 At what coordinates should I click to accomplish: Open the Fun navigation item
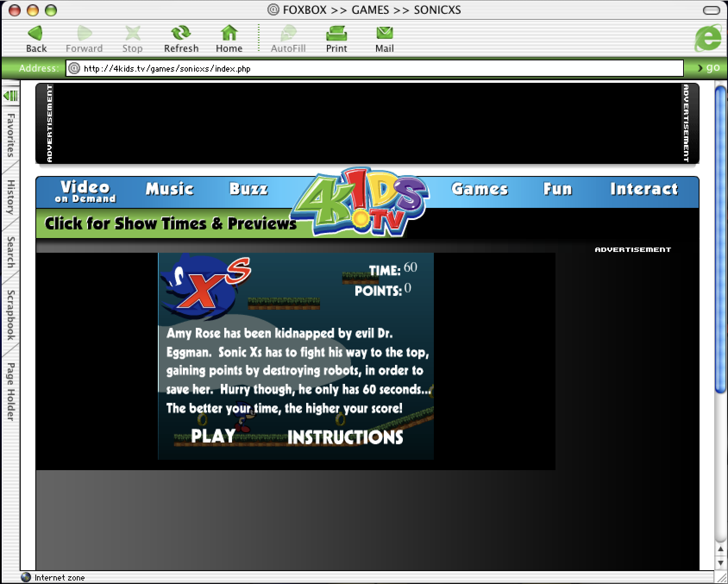pyautogui.click(x=558, y=189)
